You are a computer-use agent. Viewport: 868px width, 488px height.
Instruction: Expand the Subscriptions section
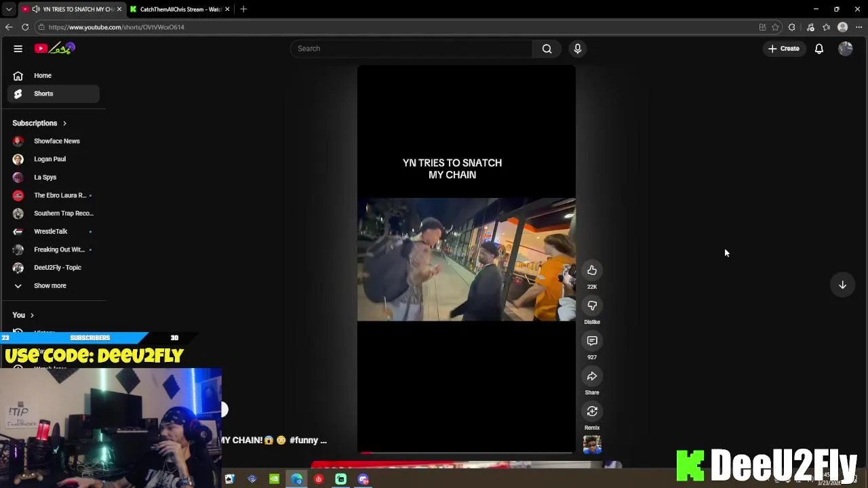coord(39,123)
